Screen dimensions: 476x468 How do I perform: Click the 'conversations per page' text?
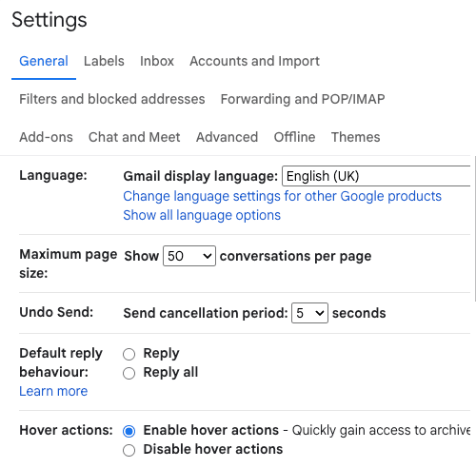click(295, 256)
